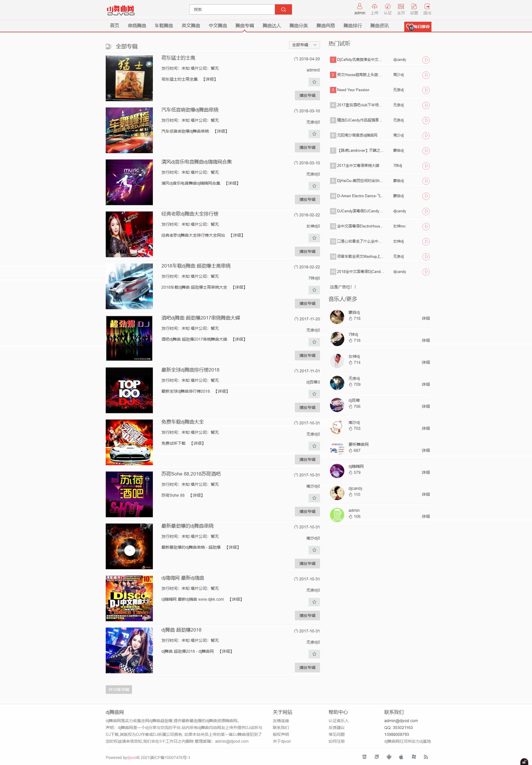Favorite the 荷东猛士的士高 album with star

(x=314, y=82)
